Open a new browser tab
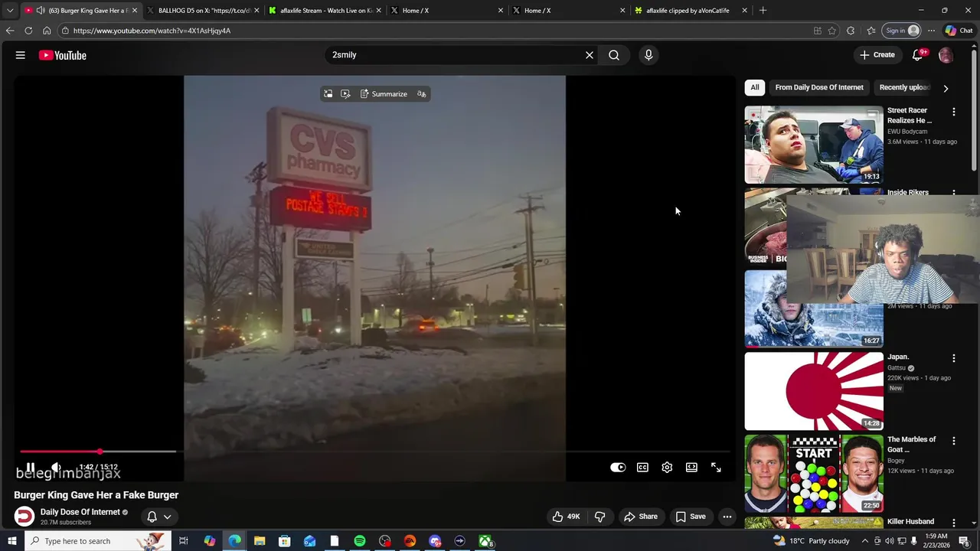The width and height of the screenshot is (980, 551). coord(763,11)
